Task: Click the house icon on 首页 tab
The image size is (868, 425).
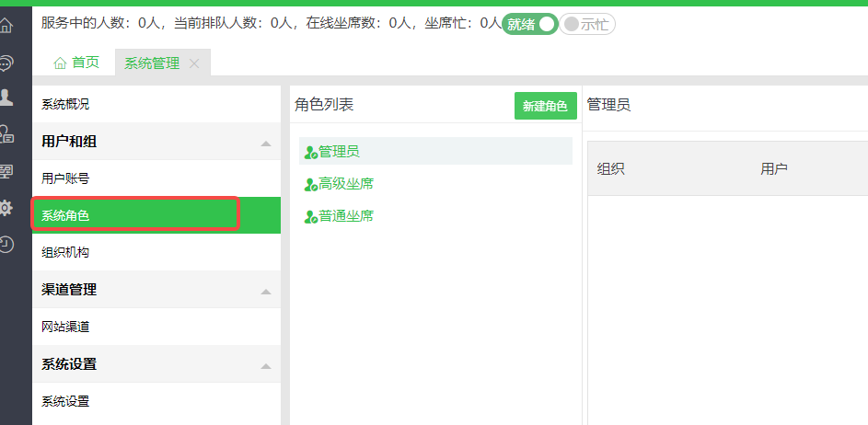Action: click(x=60, y=63)
